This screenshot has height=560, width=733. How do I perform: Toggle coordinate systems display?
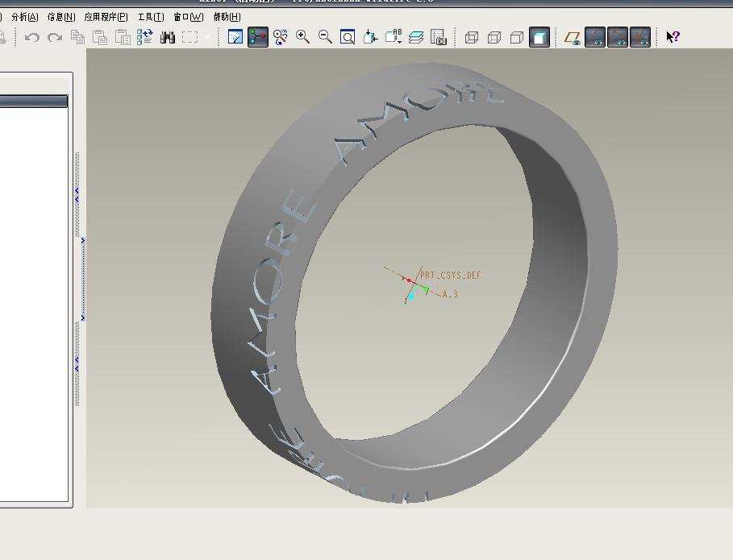[x=640, y=37]
